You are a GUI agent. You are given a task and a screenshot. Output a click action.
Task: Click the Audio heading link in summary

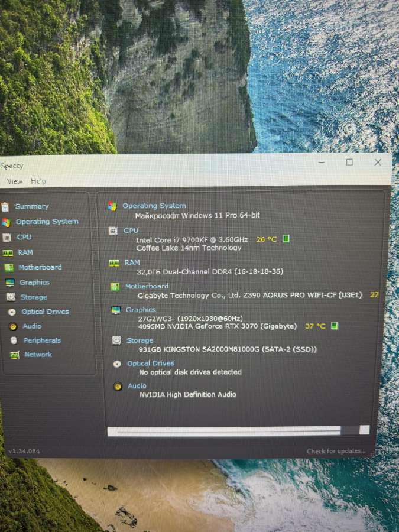(x=137, y=386)
